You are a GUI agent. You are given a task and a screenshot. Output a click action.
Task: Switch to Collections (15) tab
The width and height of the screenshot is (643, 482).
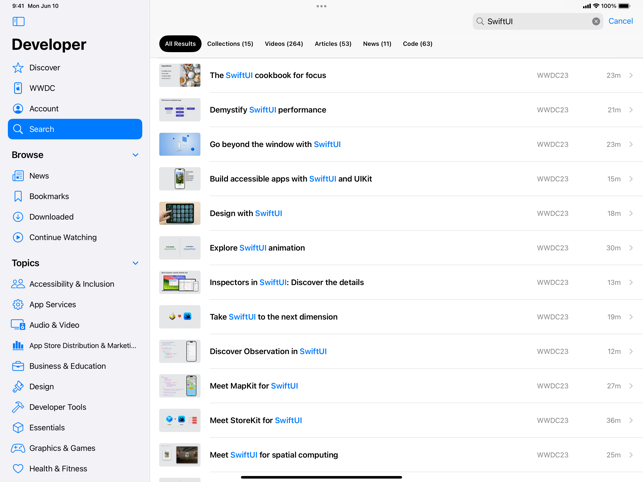coord(230,44)
